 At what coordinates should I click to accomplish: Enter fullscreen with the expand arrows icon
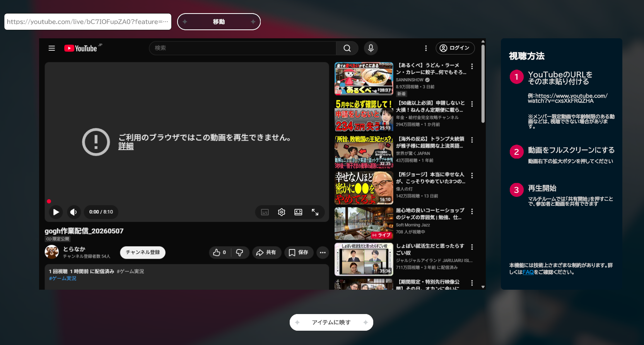315,212
